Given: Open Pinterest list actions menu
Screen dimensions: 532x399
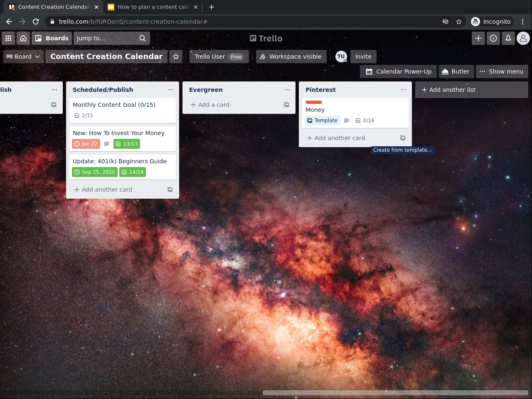Looking at the screenshot, I should pyautogui.click(x=404, y=90).
